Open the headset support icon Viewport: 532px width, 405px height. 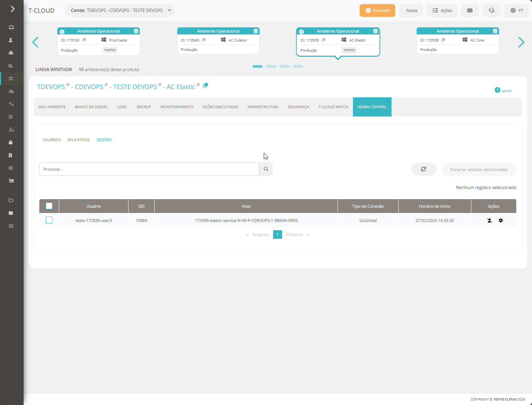pyautogui.click(x=492, y=10)
